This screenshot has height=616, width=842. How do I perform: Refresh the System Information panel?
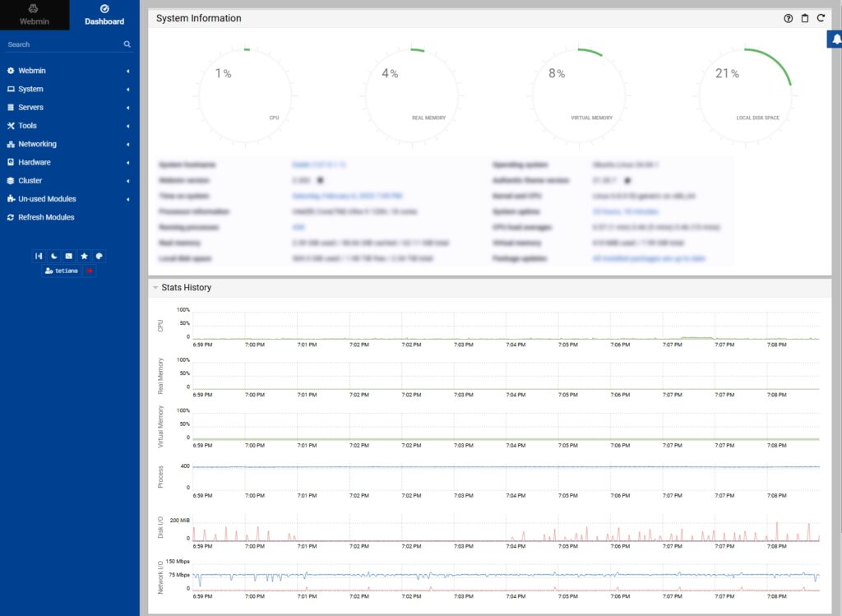click(821, 18)
